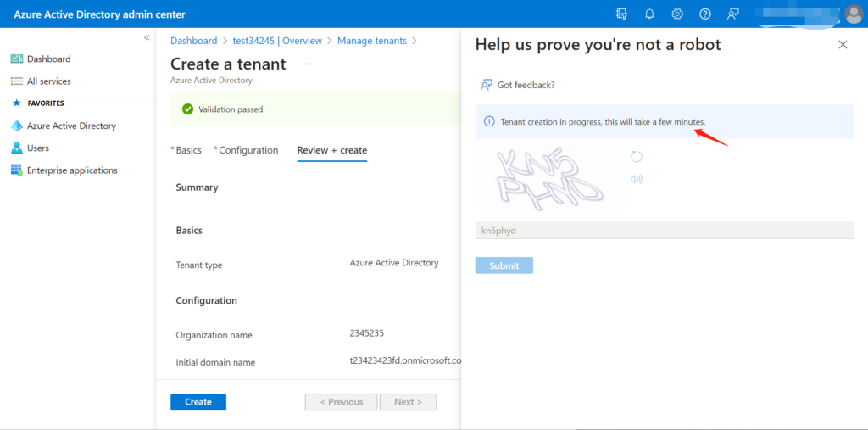The height and width of the screenshot is (430, 868).
Task: Open the header feedback icon
Action: click(x=733, y=14)
